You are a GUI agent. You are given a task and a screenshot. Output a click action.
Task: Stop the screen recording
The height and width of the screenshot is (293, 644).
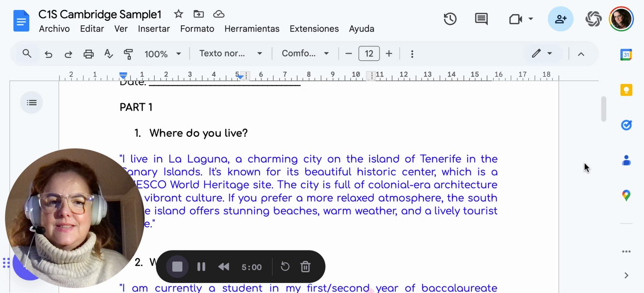click(177, 267)
